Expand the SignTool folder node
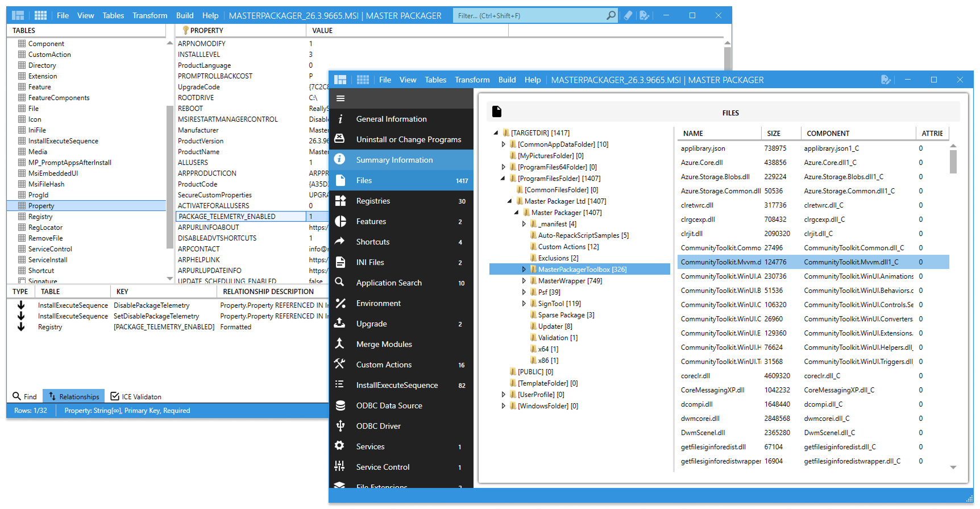The height and width of the screenshot is (509, 980). tap(524, 304)
